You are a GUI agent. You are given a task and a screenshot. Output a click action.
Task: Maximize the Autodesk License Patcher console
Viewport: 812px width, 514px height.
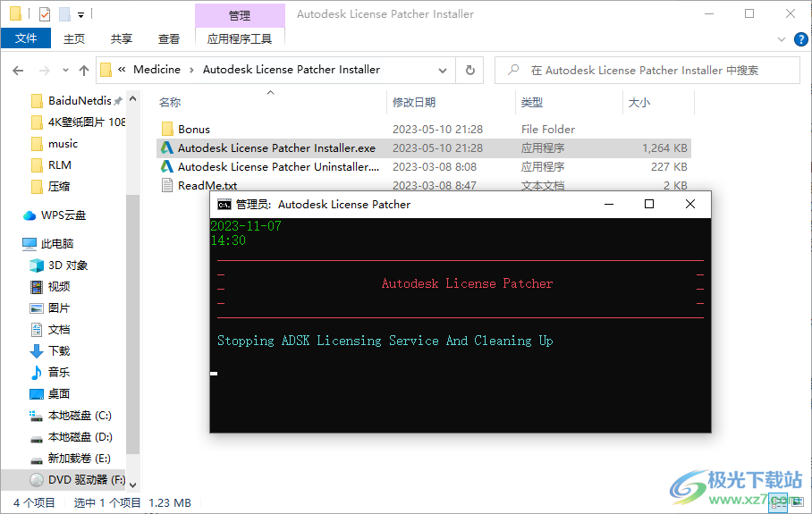[x=649, y=205]
